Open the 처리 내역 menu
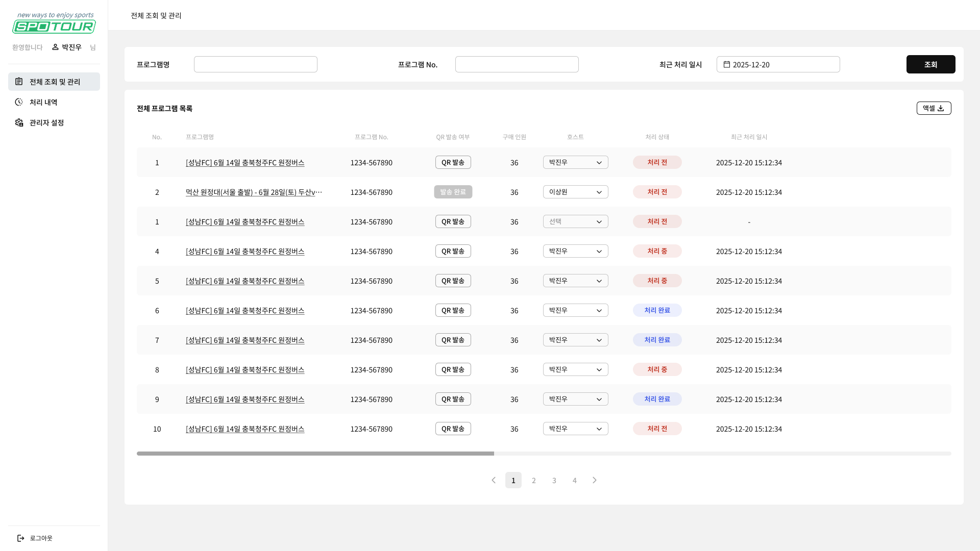 click(x=44, y=102)
